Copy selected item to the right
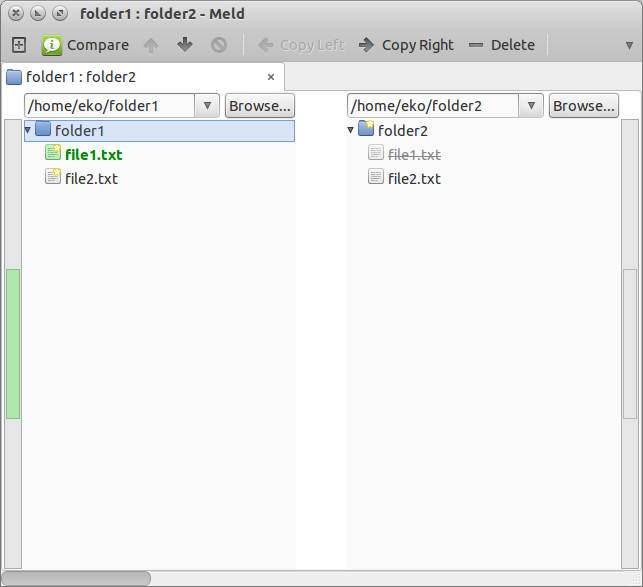 click(406, 45)
